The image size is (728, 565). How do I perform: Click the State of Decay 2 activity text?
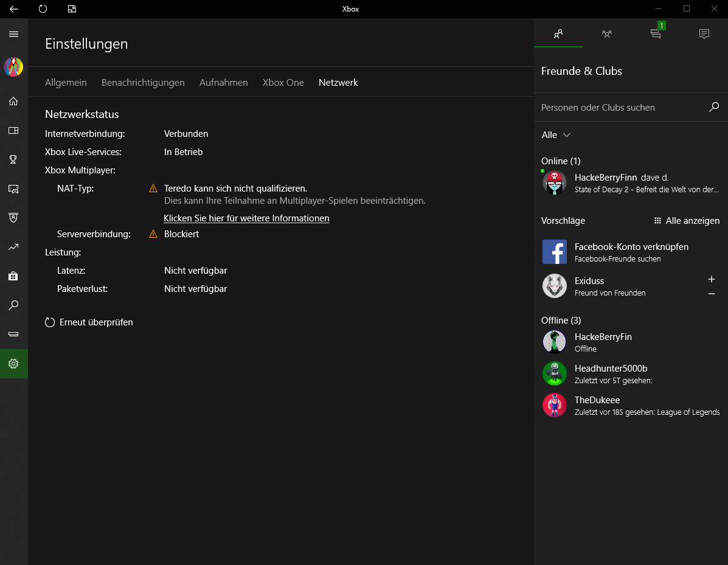[647, 189]
